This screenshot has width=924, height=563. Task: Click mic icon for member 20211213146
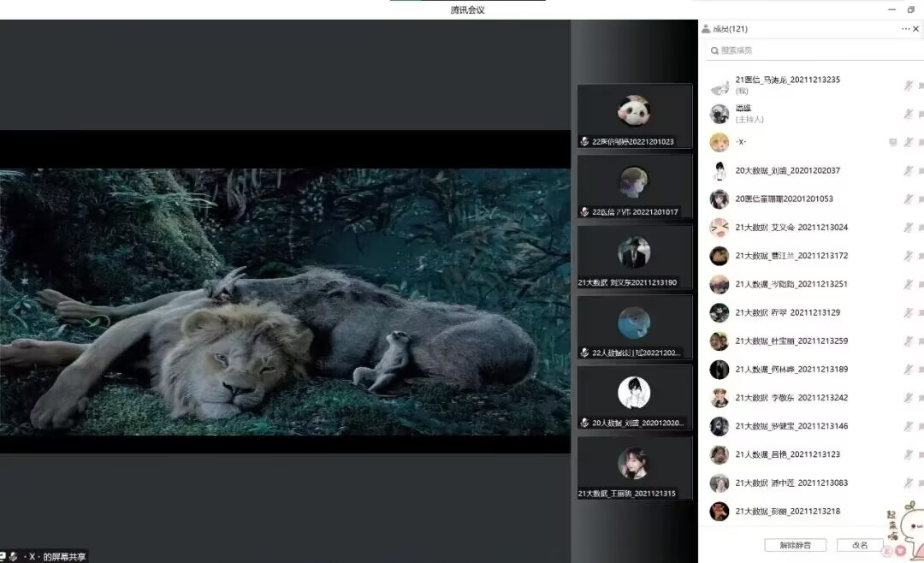[x=908, y=426]
